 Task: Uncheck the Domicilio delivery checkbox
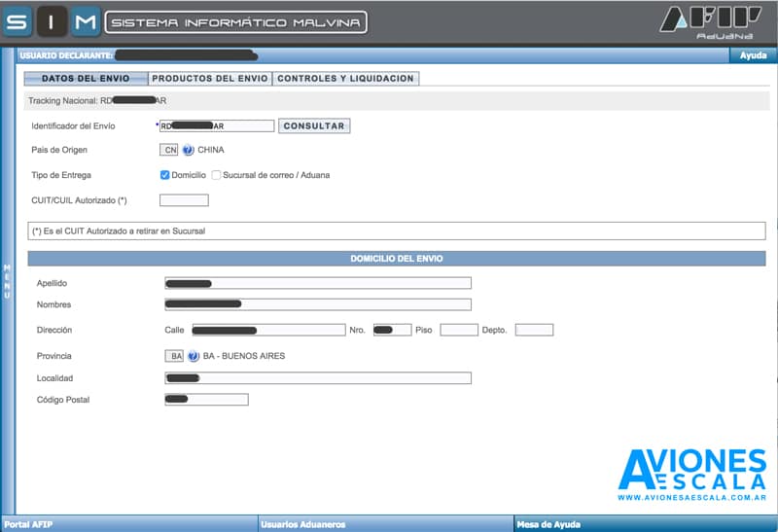(x=164, y=175)
